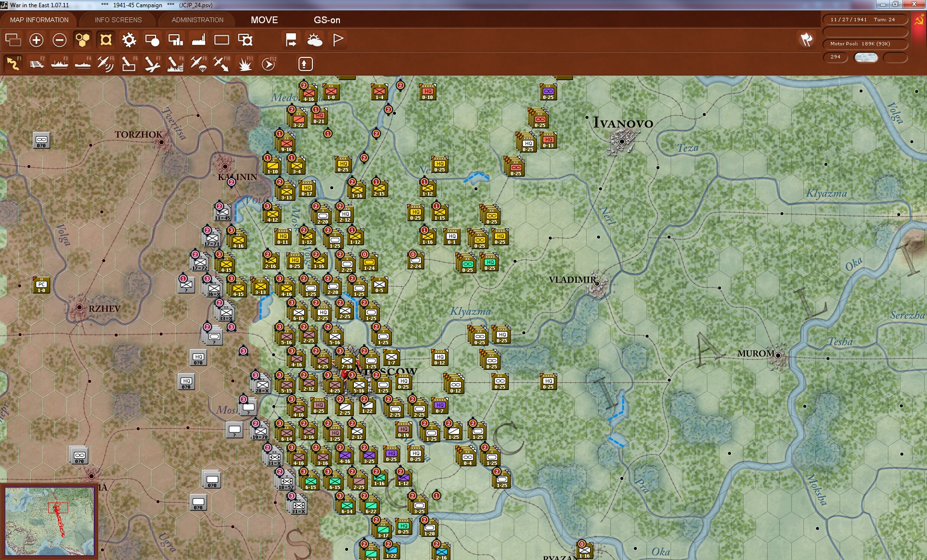Select the purple HQ 0-7 counter
The image size is (927, 560).
[440, 406]
